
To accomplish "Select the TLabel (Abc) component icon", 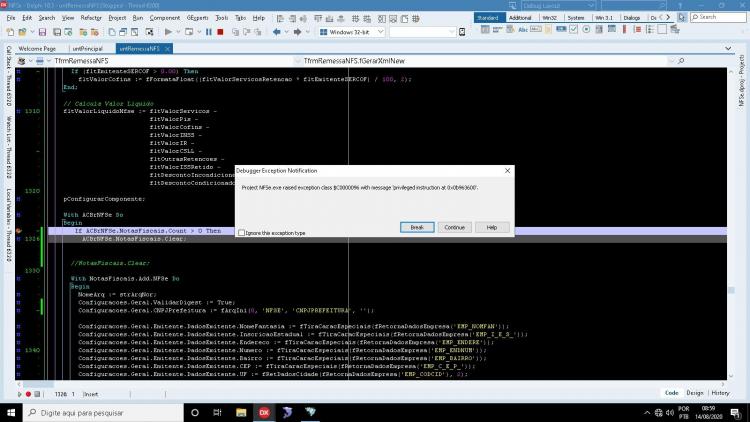I will coord(523,30).
